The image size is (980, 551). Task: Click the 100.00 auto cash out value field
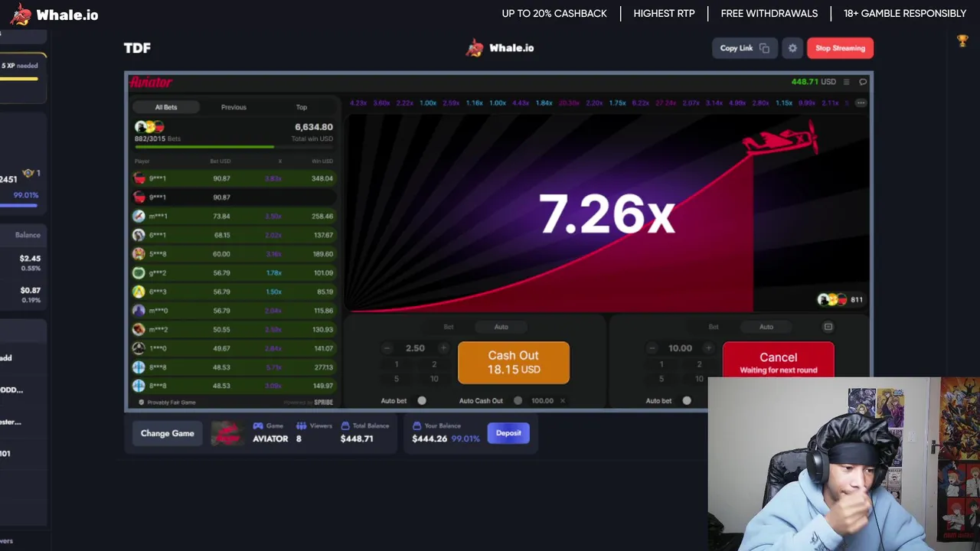[542, 400]
